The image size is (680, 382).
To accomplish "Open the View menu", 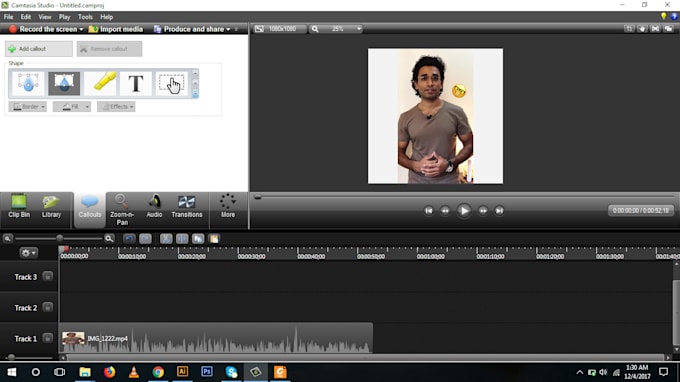I will pos(45,17).
